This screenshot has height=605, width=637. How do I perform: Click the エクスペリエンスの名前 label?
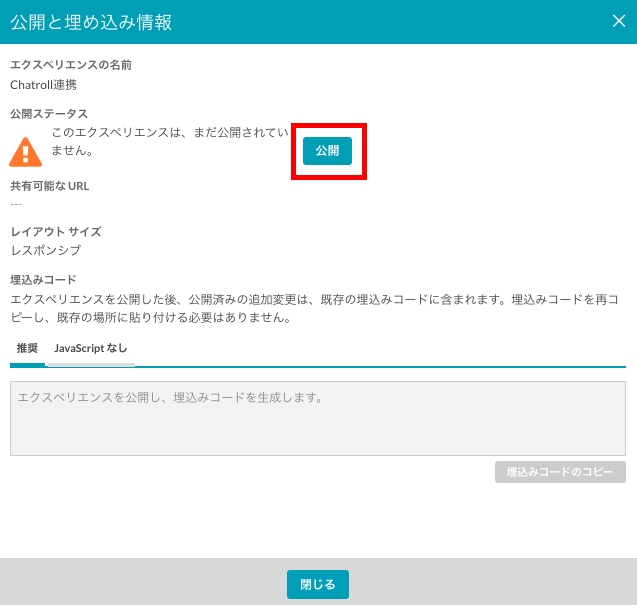[70, 65]
